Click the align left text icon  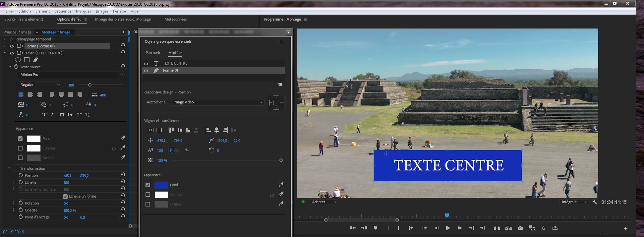pyautogui.click(x=21, y=95)
